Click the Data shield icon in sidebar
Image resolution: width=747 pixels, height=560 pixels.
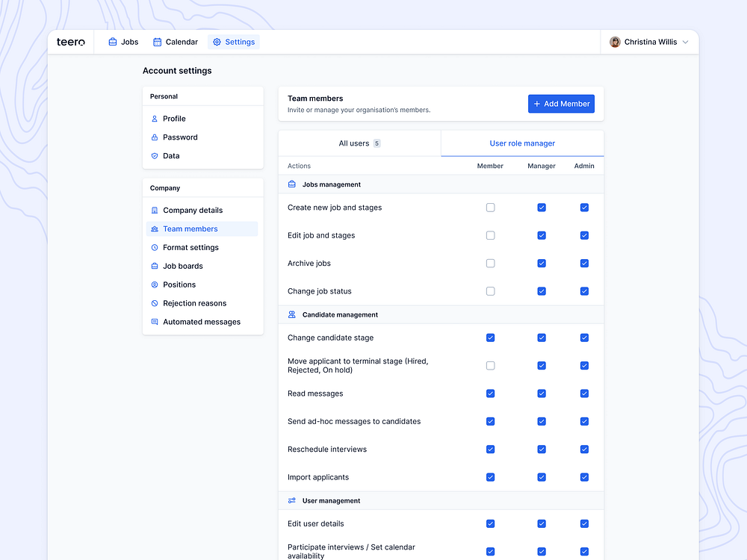155,156
